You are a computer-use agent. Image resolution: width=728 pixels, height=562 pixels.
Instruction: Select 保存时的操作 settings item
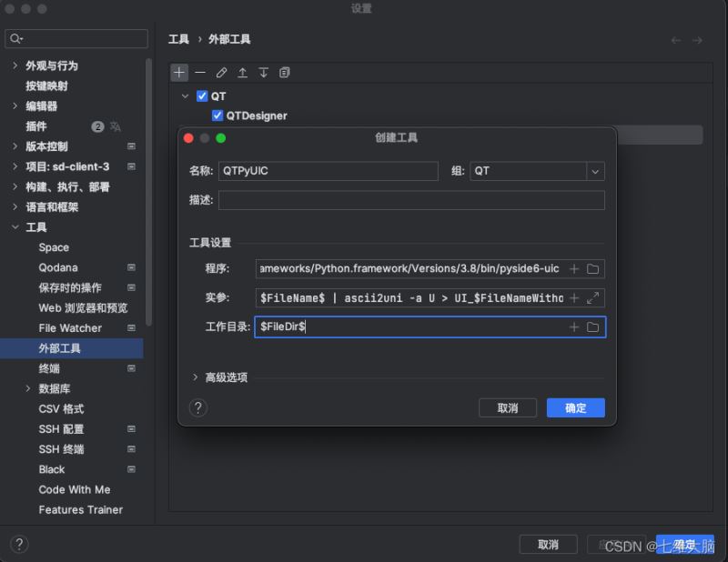click(x=70, y=287)
